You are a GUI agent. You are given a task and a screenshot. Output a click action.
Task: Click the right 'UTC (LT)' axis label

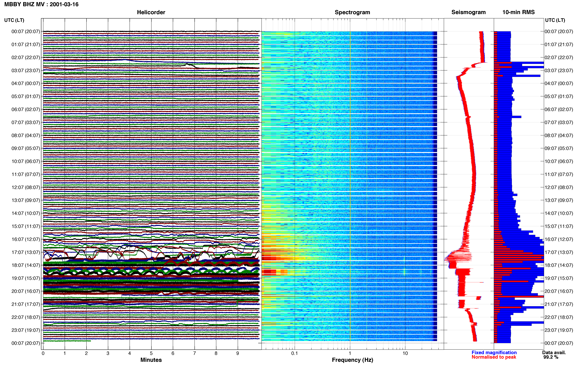pos(555,20)
